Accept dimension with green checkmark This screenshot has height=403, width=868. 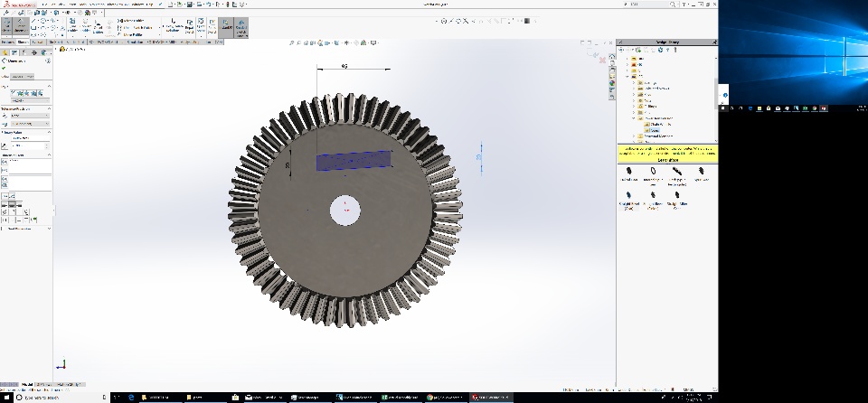pos(4,68)
